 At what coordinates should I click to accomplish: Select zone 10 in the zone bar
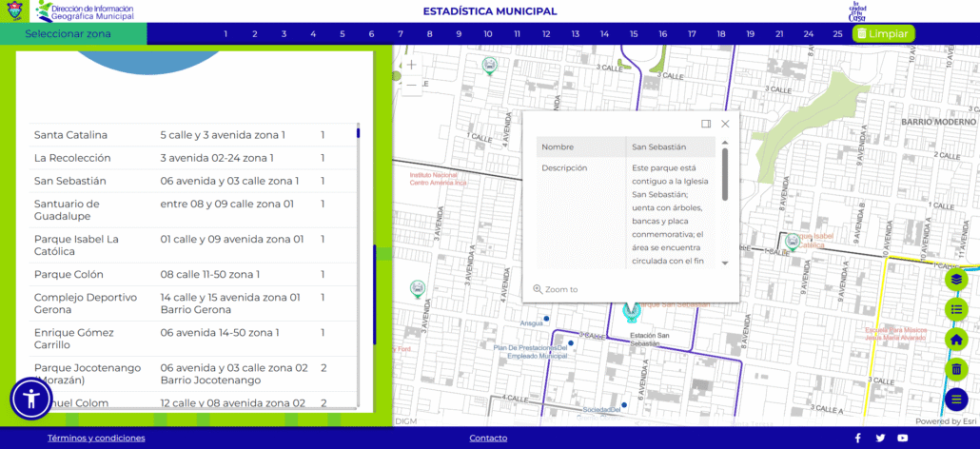(x=487, y=34)
